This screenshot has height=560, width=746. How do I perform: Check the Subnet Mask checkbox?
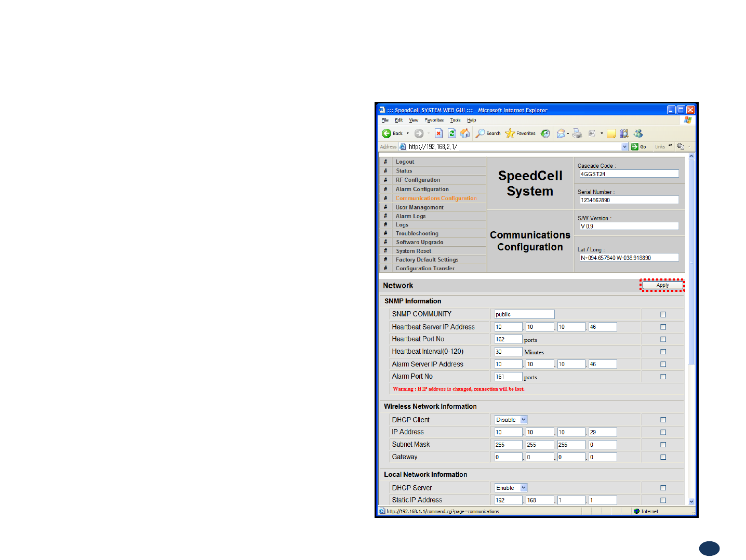pyautogui.click(x=663, y=445)
